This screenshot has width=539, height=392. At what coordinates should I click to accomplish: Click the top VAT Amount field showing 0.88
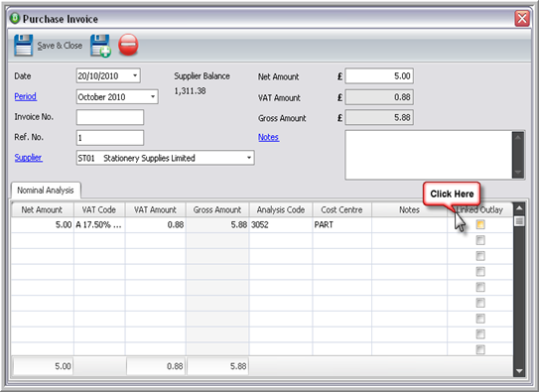point(379,97)
